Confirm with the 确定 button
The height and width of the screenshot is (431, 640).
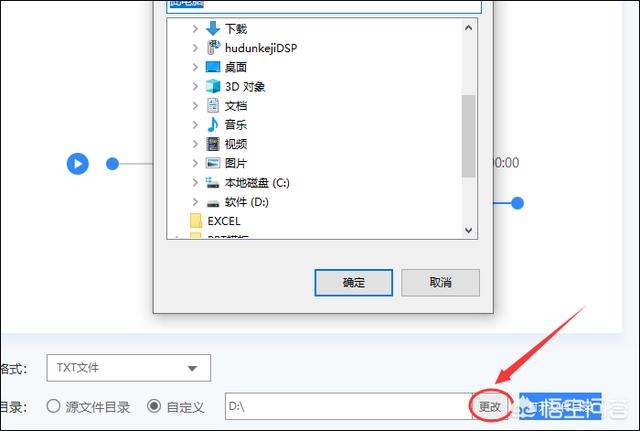[x=353, y=282]
